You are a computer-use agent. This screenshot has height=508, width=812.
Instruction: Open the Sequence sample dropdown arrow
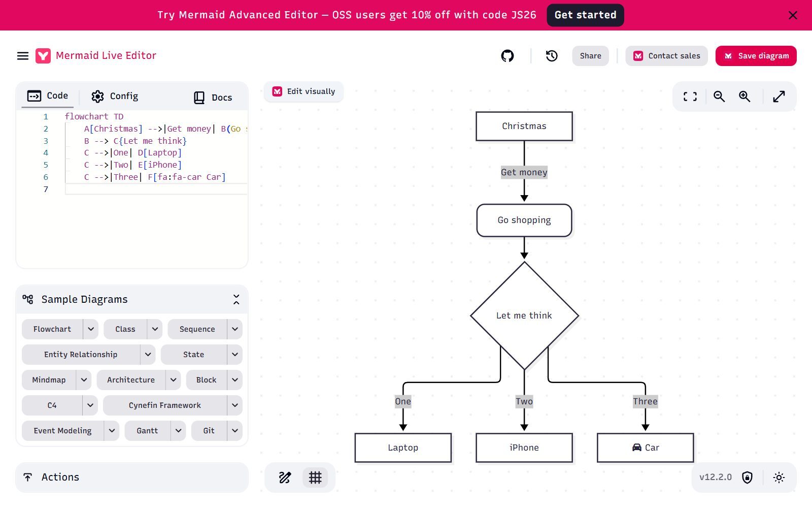[234, 329]
